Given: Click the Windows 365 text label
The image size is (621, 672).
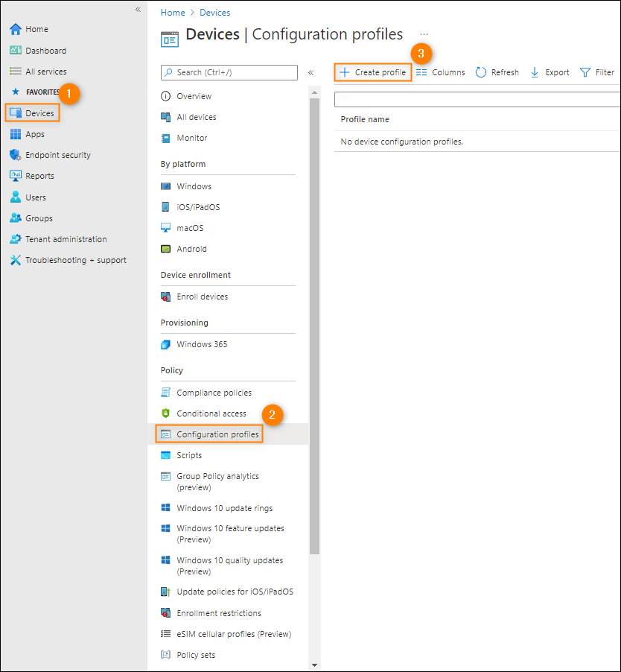Looking at the screenshot, I should [x=202, y=345].
